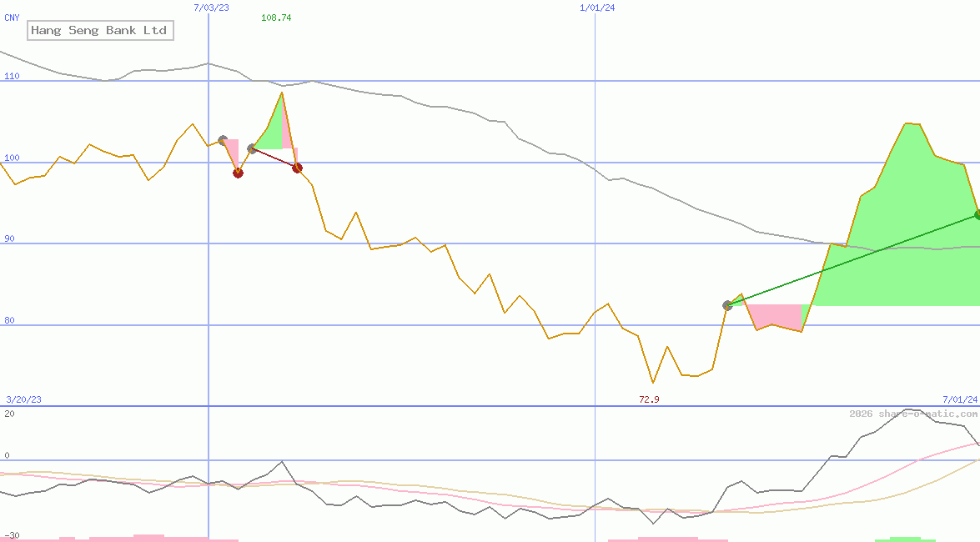980x542 pixels.
Task: Click the 72.9 low price label
Action: [x=647, y=399]
